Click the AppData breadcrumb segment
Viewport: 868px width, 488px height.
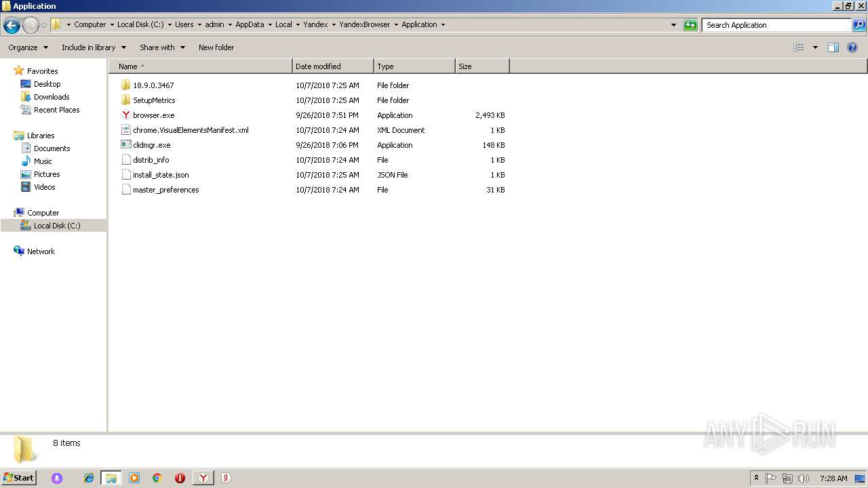pyautogui.click(x=250, y=24)
